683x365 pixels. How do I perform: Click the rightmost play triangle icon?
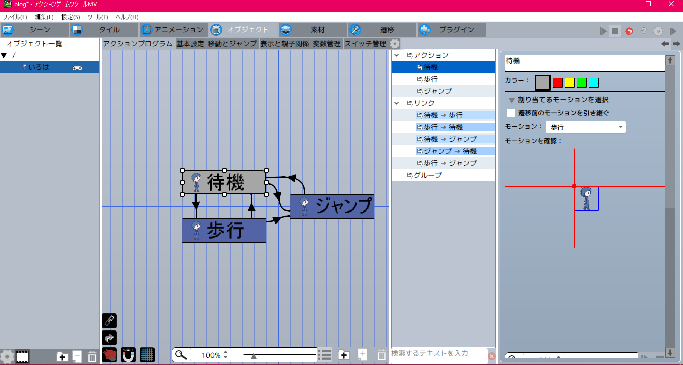(673, 31)
